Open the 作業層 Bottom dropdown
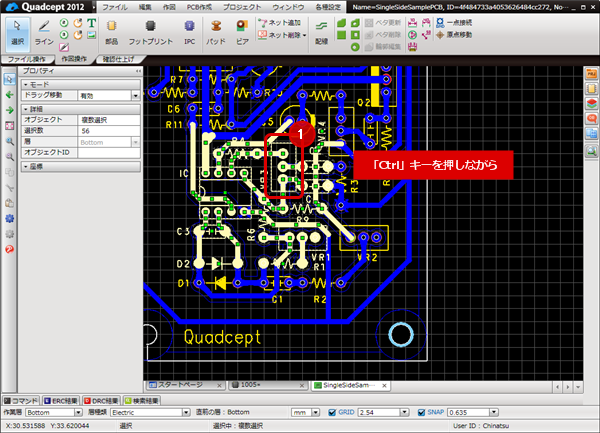The width and height of the screenshot is (600, 433). (78, 412)
